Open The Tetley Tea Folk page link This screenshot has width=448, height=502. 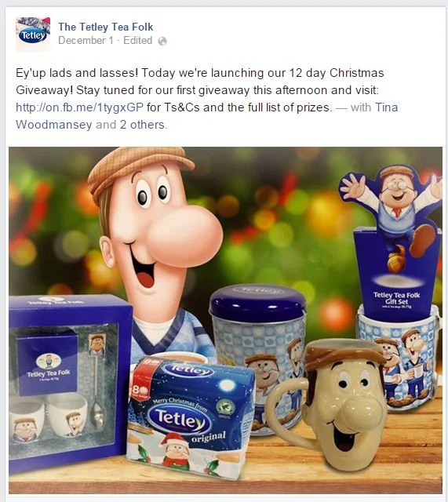point(106,27)
